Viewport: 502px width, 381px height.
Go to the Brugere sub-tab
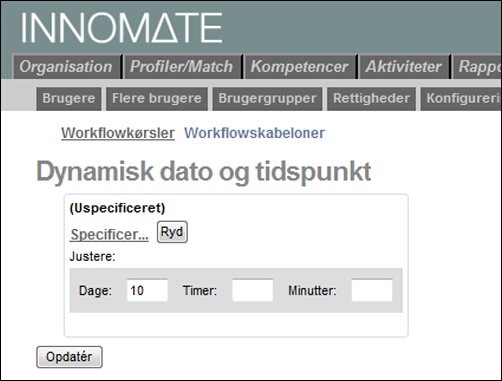[69, 99]
